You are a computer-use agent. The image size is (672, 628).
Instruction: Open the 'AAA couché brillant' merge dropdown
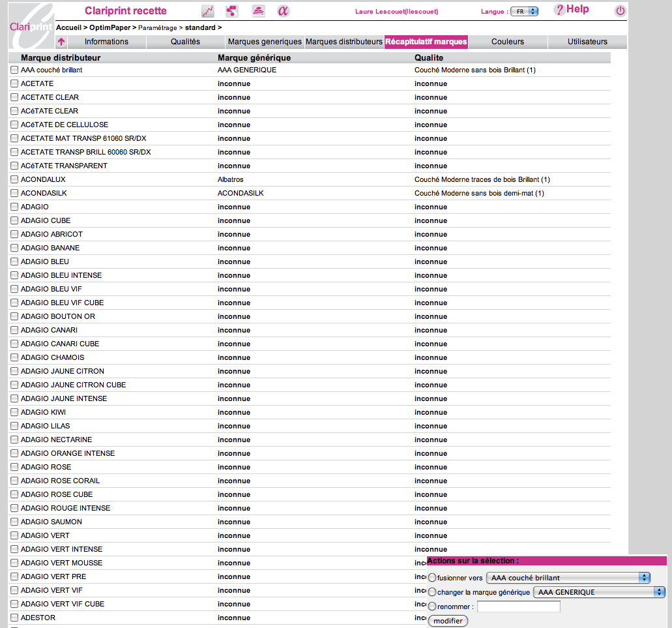pyautogui.click(x=568, y=578)
